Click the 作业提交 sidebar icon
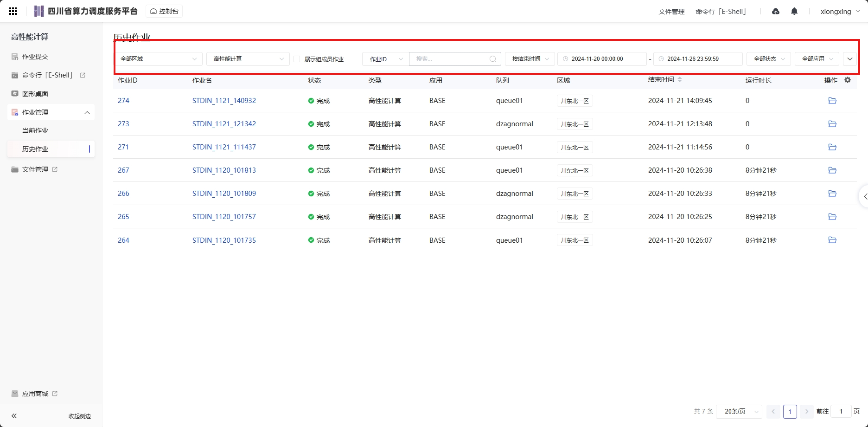 (15, 57)
